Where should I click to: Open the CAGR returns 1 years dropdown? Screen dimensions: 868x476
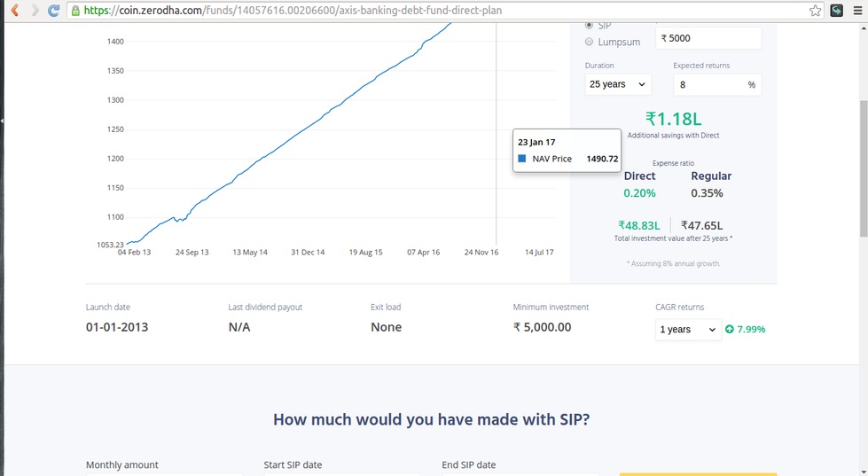(688, 330)
